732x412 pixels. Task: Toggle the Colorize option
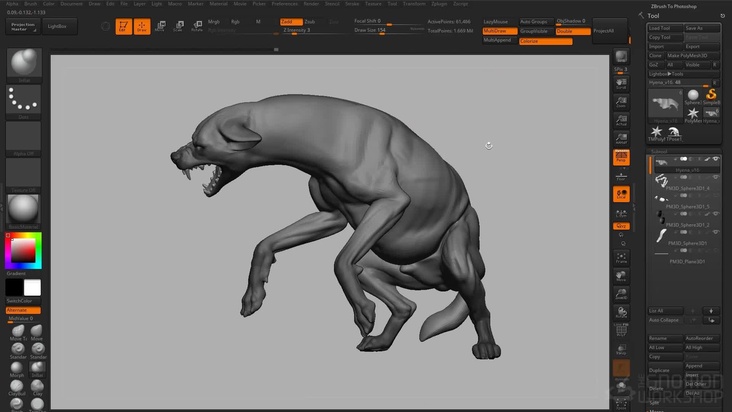click(x=544, y=41)
